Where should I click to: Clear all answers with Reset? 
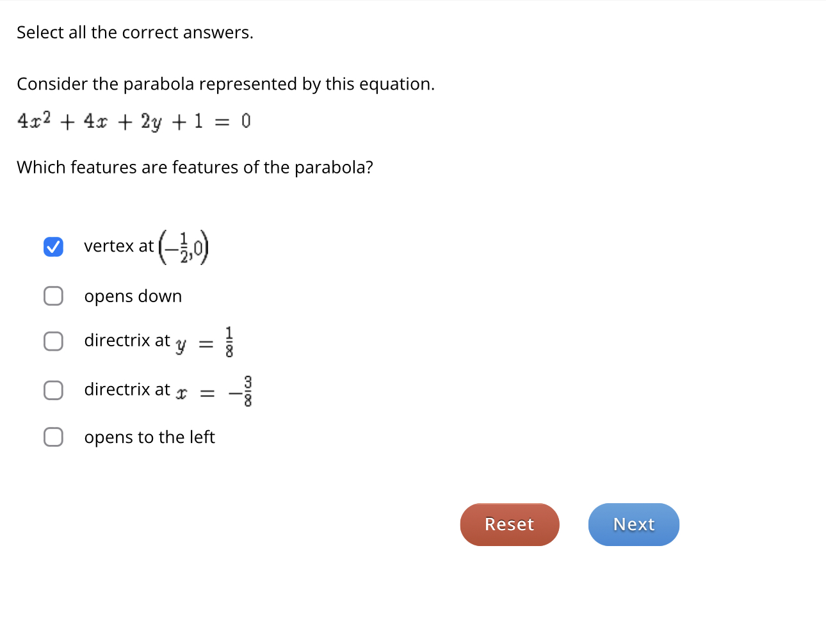click(x=509, y=524)
